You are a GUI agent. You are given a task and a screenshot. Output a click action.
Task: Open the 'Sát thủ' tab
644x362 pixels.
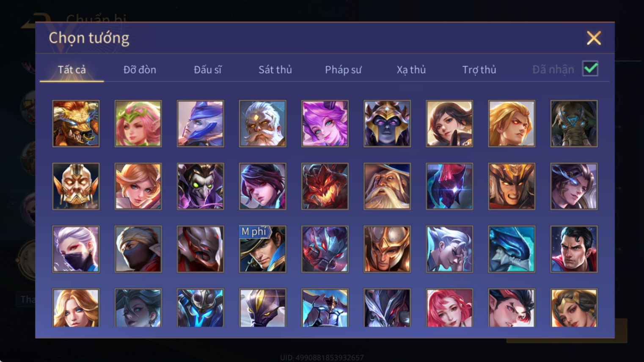coord(275,69)
